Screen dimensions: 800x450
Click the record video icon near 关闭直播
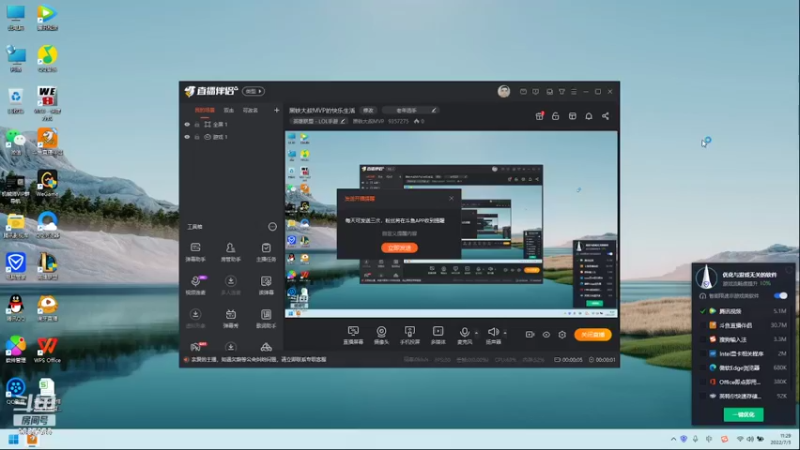530,335
